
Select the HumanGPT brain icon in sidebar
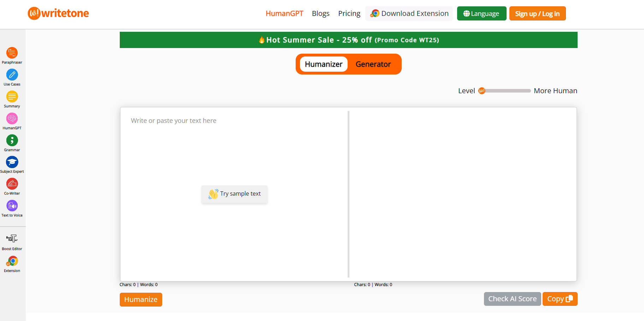[x=12, y=119]
